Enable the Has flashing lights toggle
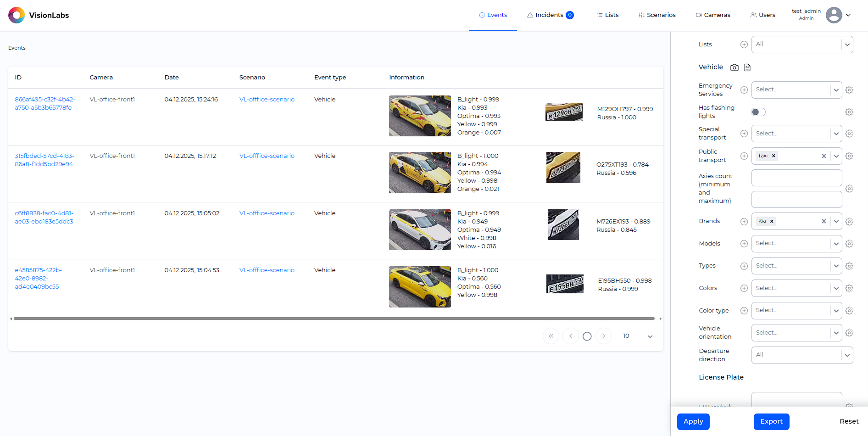This screenshot has height=436, width=868. pyautogui.click(x=758, y=112)
